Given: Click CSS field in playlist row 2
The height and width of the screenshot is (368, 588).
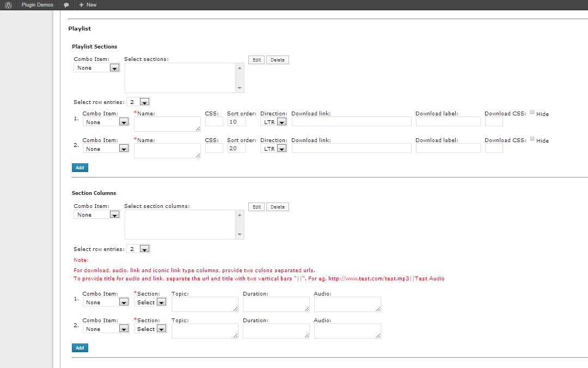Looking at the screenshot, I should (x=214, y=148).
